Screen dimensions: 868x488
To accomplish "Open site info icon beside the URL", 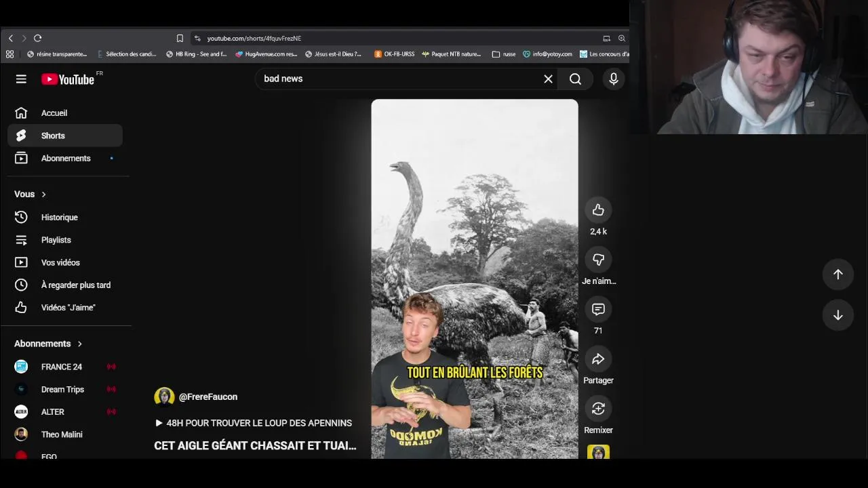I will (x=197, y=39).
